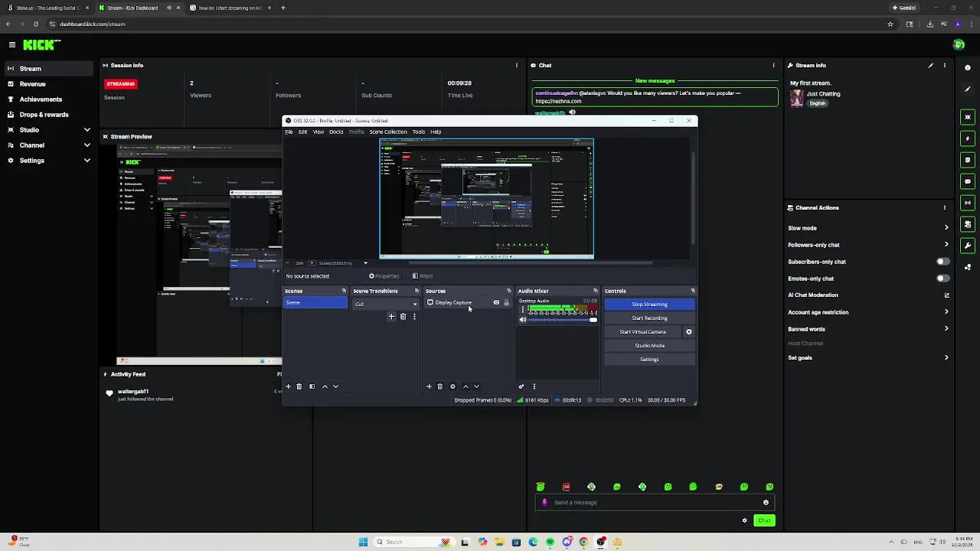The image size is (980, 551).
Task: Open OBS File menu
Action: tap(289, 132)
